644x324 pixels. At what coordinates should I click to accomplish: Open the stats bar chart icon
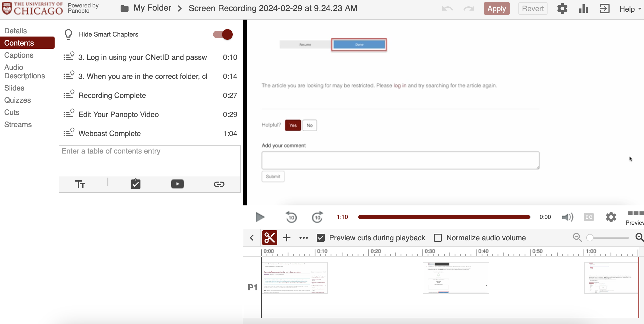coord(583,9)
